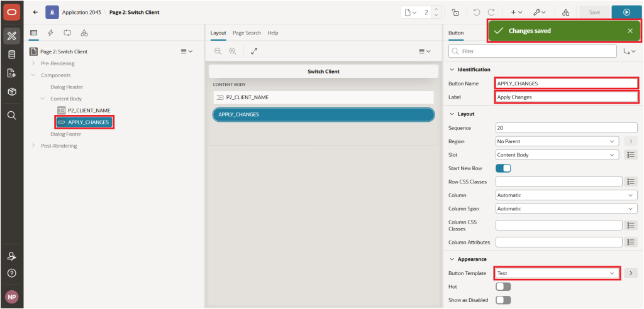Open App Builder icon in sidebar
This screenshot has height=309, width=644.
click(x=11, y=36)
